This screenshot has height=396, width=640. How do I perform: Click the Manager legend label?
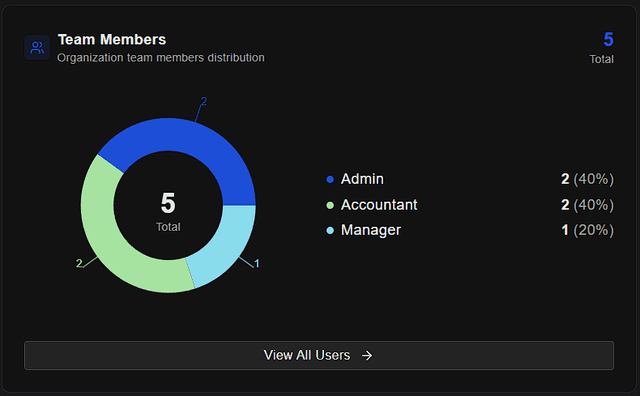tap(371, 230)
